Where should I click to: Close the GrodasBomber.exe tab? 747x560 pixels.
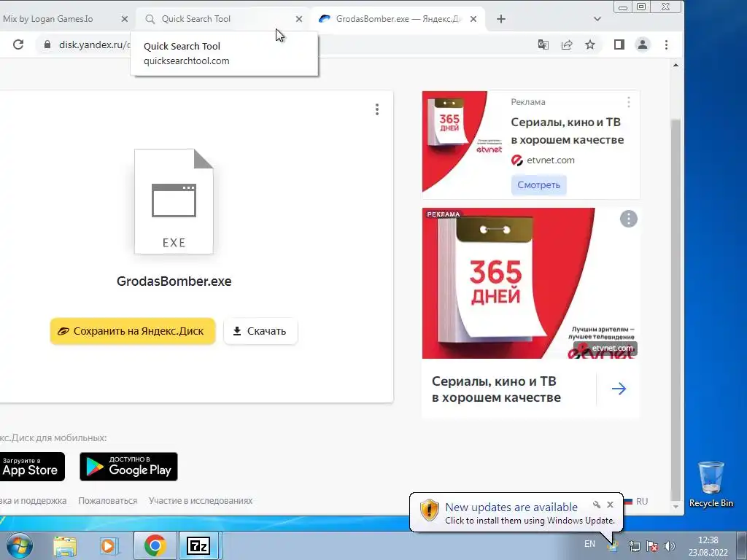(473, 19)
